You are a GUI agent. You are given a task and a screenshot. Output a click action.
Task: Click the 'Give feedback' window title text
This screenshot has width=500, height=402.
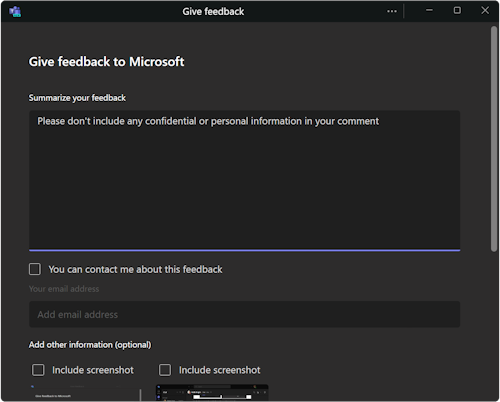click(x=213, y=12)
